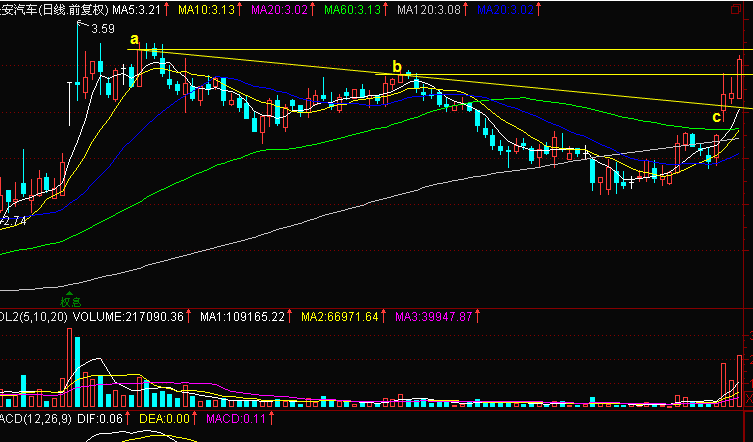Select the yellow MA10:3.13 indicator label
Screen dimensions: 753x442
(x=207, y=9)
